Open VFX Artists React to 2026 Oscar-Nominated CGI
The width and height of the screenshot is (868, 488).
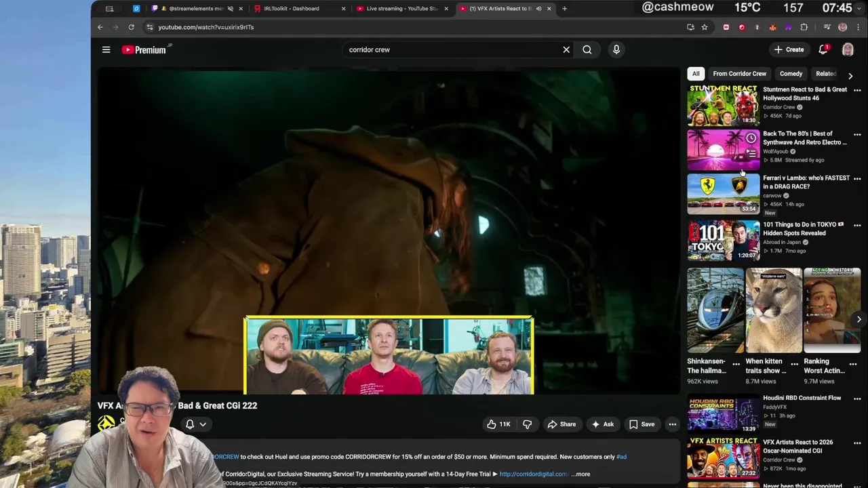click(x=724, y=457)
